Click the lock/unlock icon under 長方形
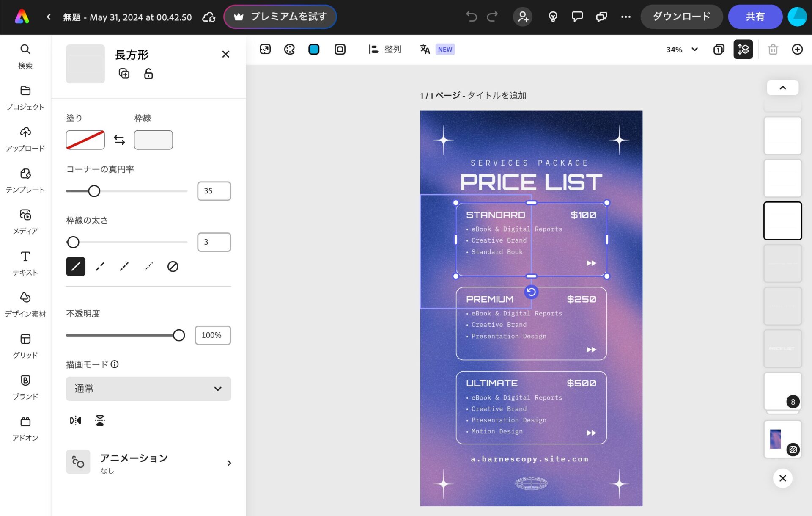This screenshot has width=812, height=516. coord(148,74)
